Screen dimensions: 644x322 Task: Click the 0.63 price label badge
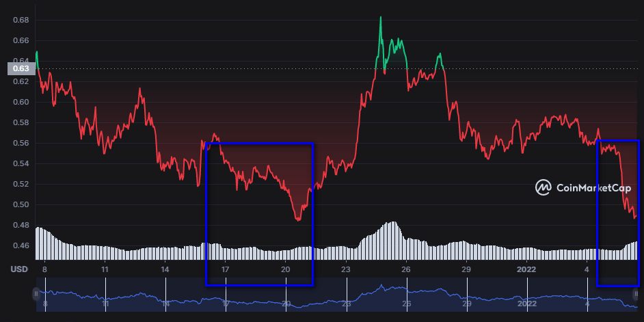pos(21,68)
